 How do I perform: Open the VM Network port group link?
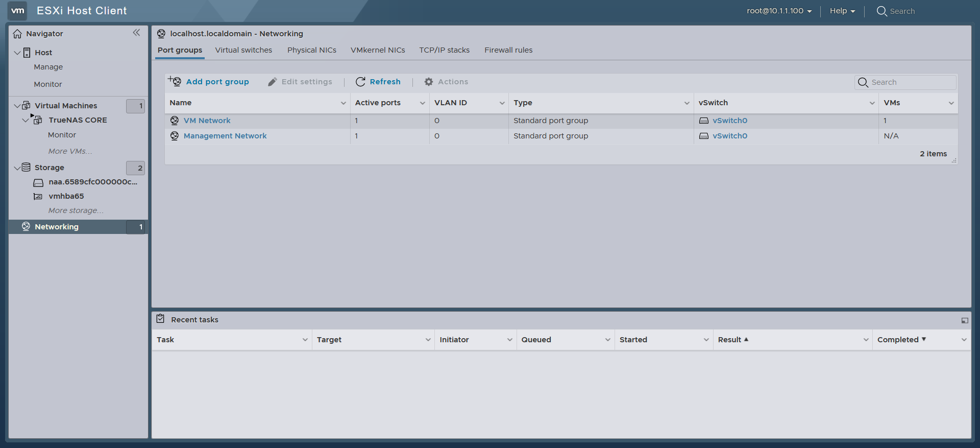click(207, 121)
